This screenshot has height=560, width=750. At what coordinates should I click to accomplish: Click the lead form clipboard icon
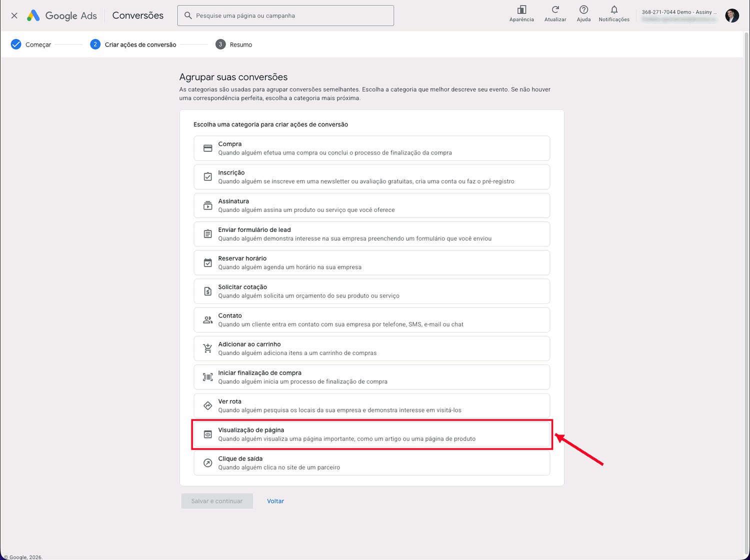[x=208, y=234]
